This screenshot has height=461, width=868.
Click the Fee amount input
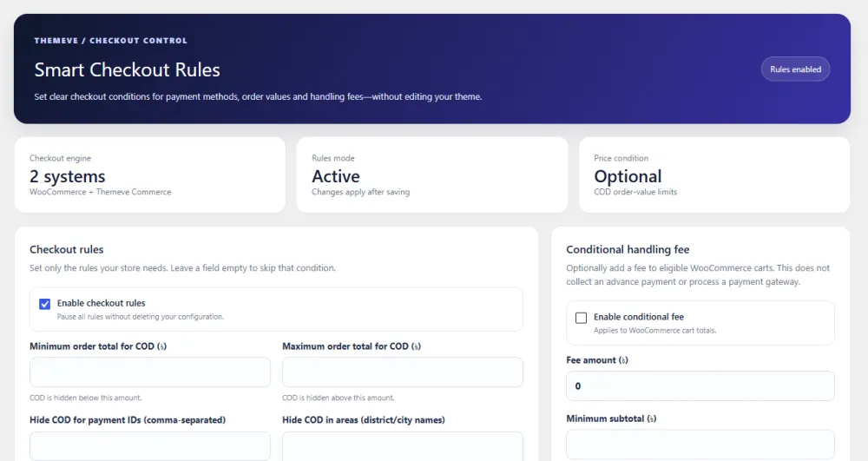pyautogui.click(x=700, y=385)
